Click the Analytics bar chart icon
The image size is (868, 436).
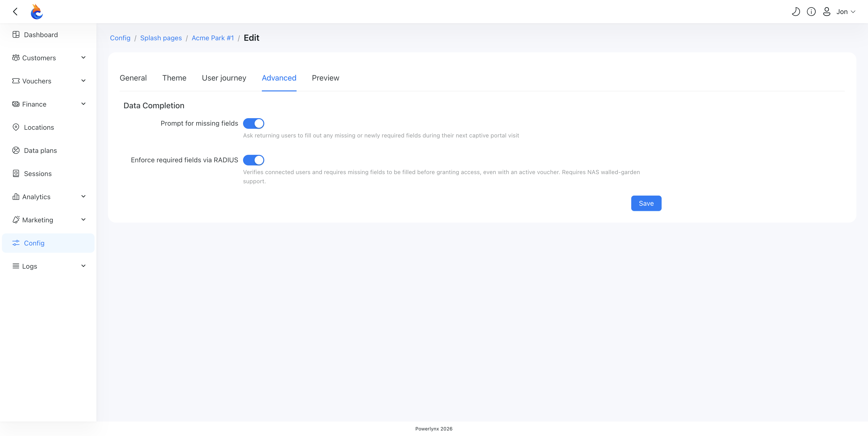click(16, 197)
